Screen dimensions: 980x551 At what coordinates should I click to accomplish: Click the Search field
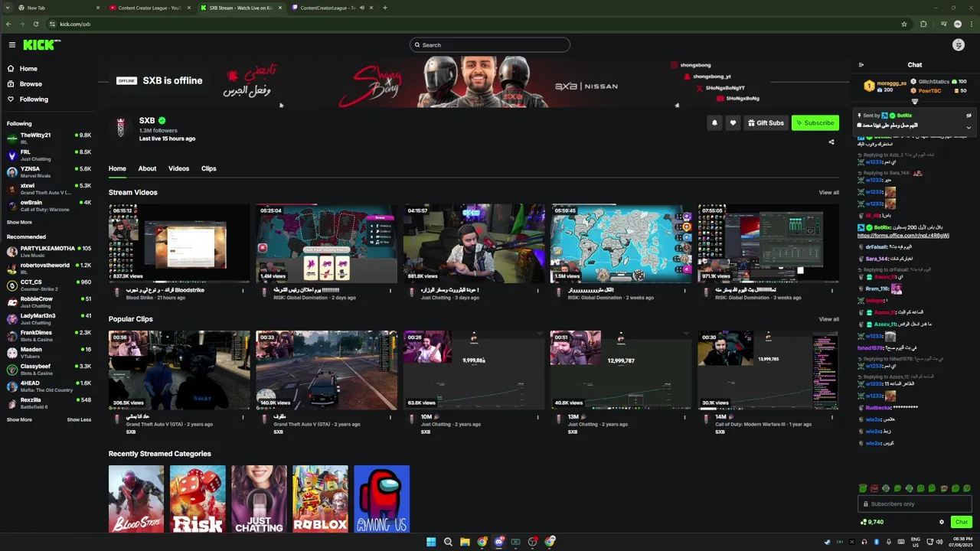tap(490, 45)
